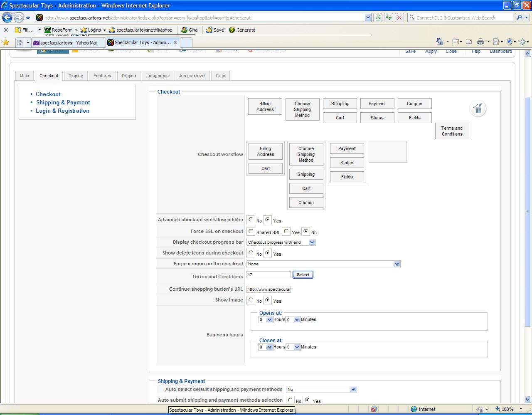Viewport: 532px width, 415px height.
Task: Open the Quick Tabs grid icon
Action: click(20, 42)
